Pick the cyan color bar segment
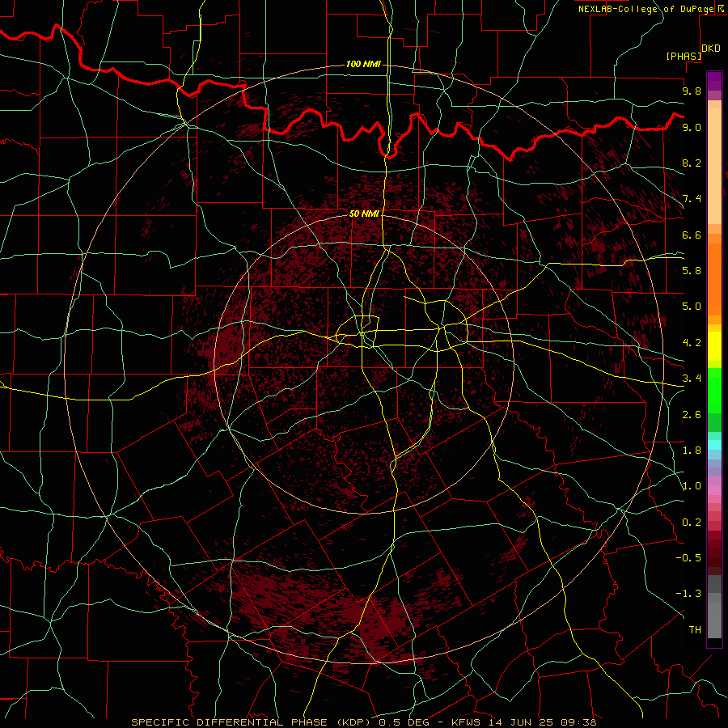Screen dimensions: 728x728 coord(714,445)
